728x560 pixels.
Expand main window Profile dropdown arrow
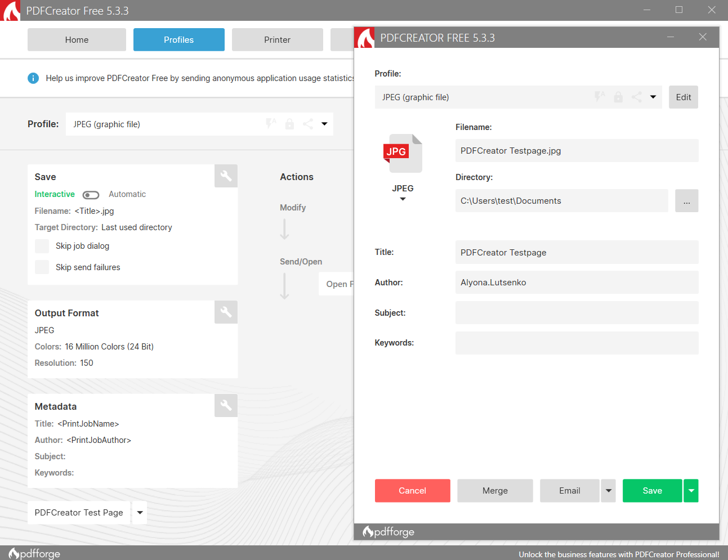click(x=324, y=124)
